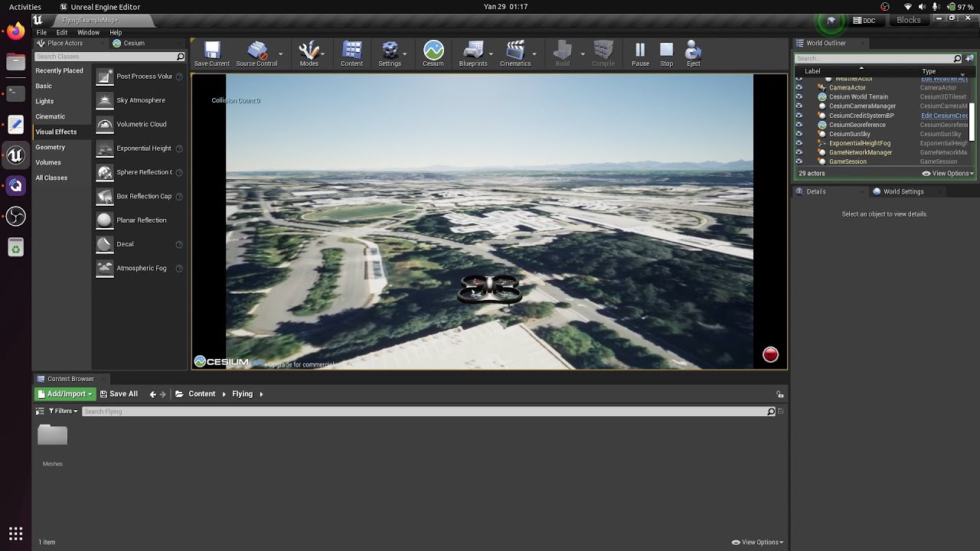Expand Blueprints dropdown arrow
Viewport: 980px width, 551px height.
491,54
